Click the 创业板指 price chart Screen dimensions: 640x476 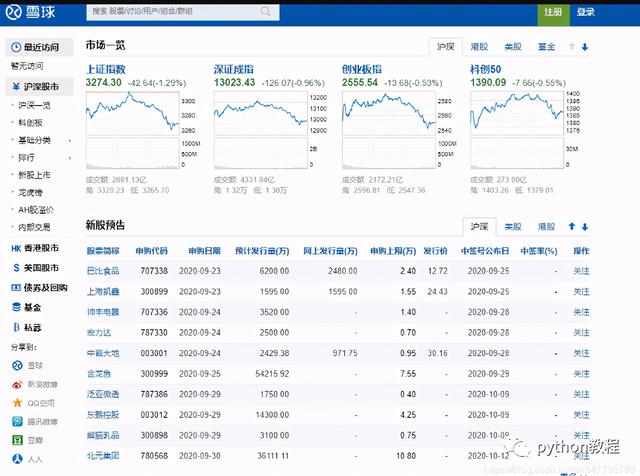(389, 113)
